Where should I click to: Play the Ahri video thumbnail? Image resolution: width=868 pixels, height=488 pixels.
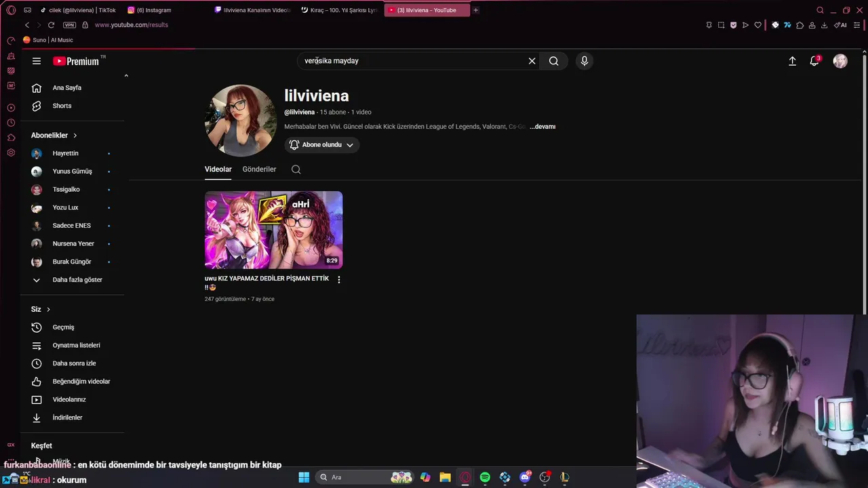[274, 230]
